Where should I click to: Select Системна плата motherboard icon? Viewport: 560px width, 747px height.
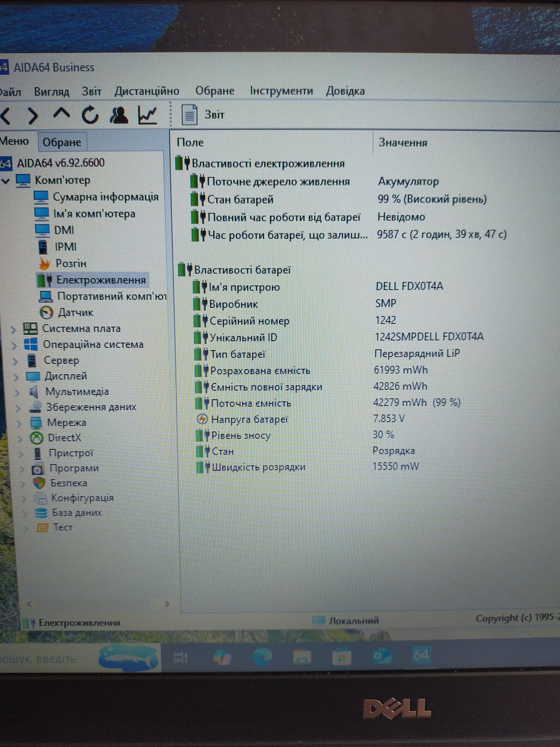[x=30, y=329]
